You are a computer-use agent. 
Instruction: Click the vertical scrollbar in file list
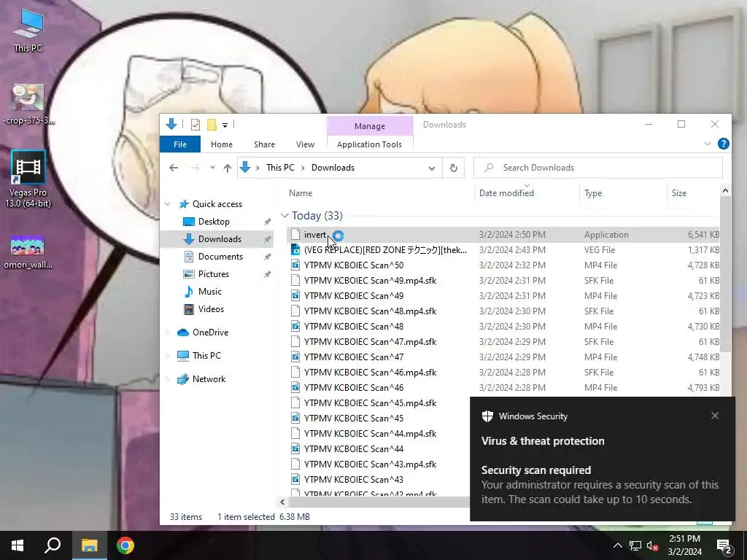tap(725, 275)
